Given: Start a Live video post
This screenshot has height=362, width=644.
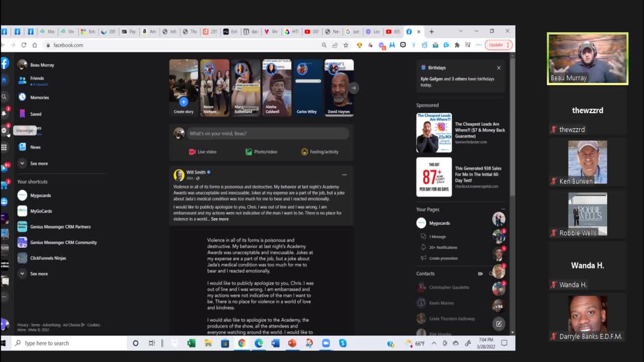Looking at the screenshot, I should (x=203, y=152).
